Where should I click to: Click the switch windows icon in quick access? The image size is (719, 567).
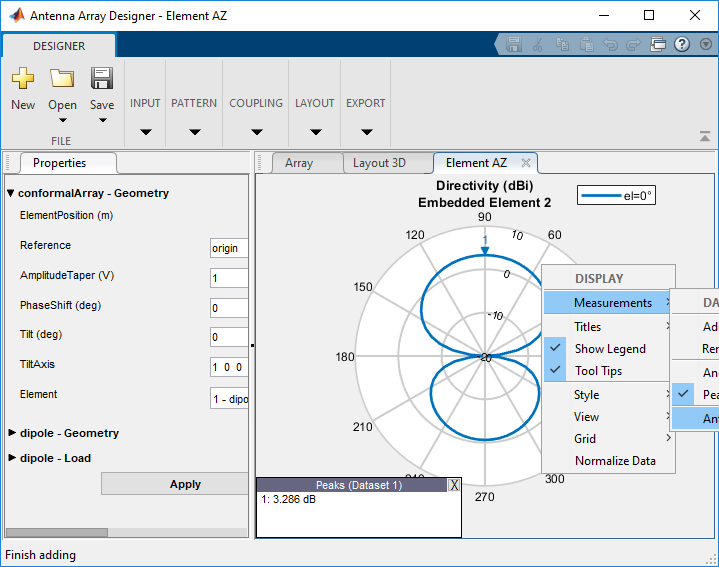tap(658, 45)
